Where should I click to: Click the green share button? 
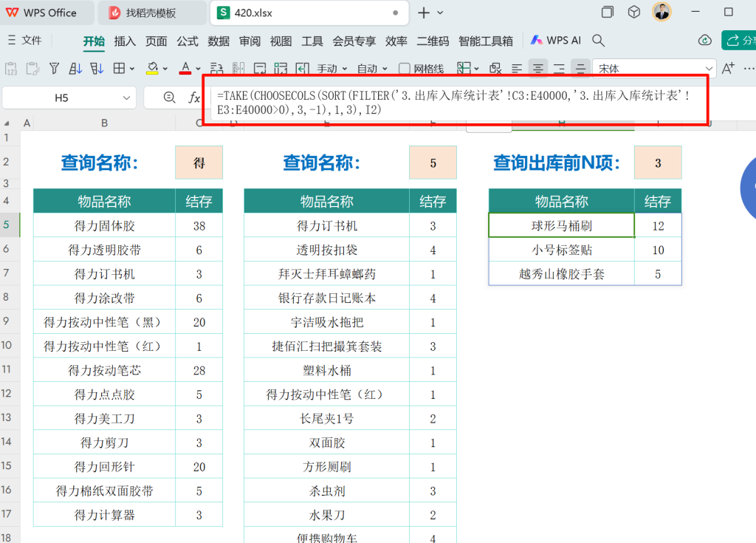point(738,41)
